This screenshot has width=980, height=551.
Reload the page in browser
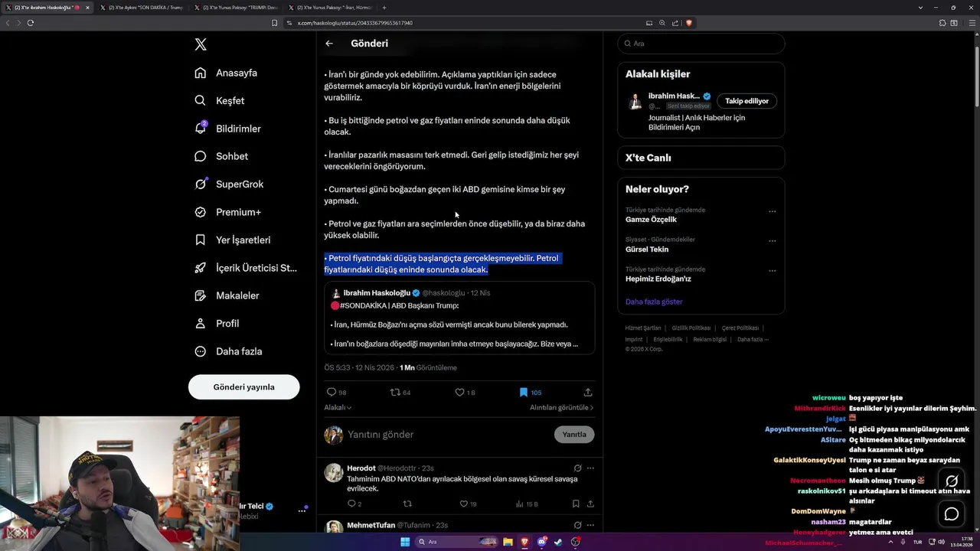[x=31, y=23]
